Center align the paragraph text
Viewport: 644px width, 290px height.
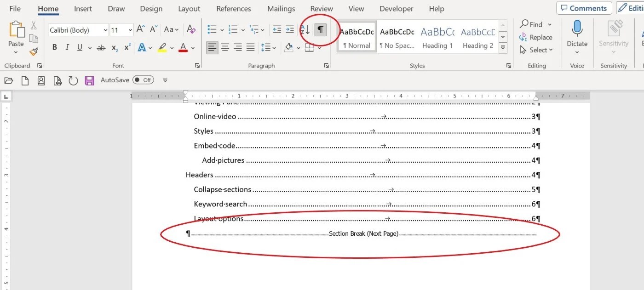[x=225, y=47]
